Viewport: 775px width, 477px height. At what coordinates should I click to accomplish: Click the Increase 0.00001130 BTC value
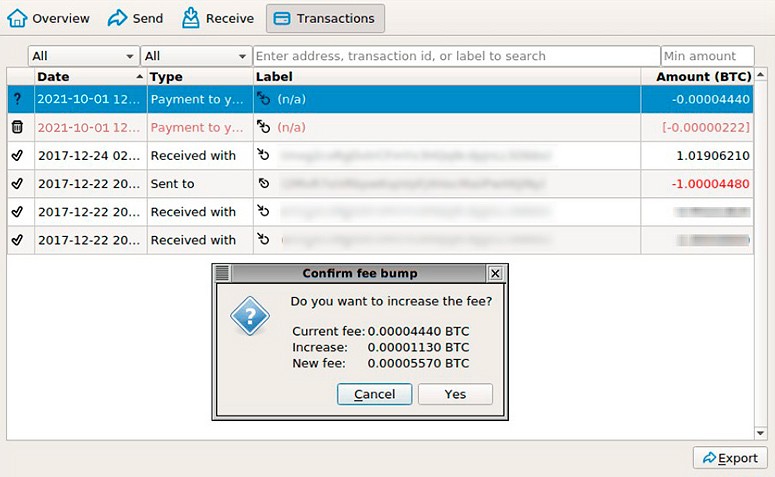[x=418, y=347]
